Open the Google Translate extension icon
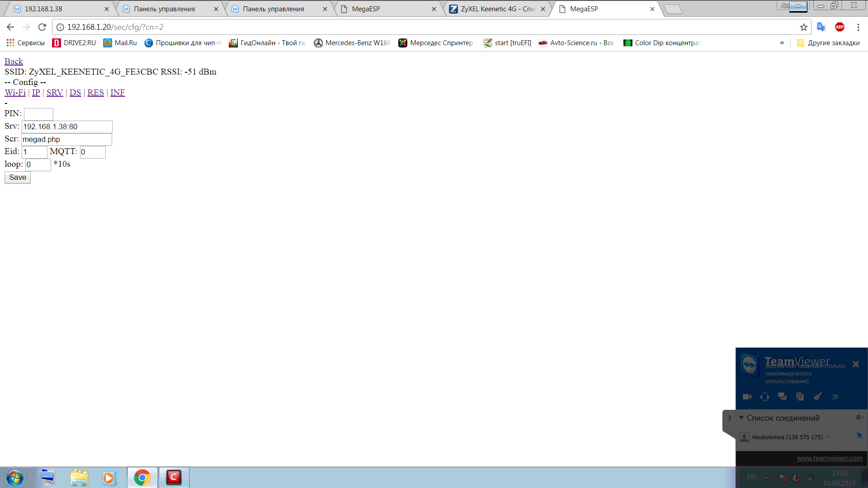Viewport: 868px width, 488px height. [x=822, y=27]
